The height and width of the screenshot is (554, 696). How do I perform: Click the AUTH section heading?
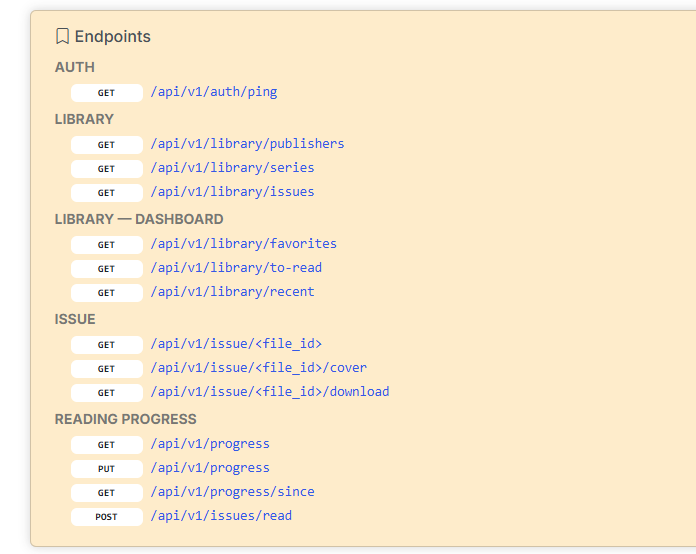(x=75, y=67)
